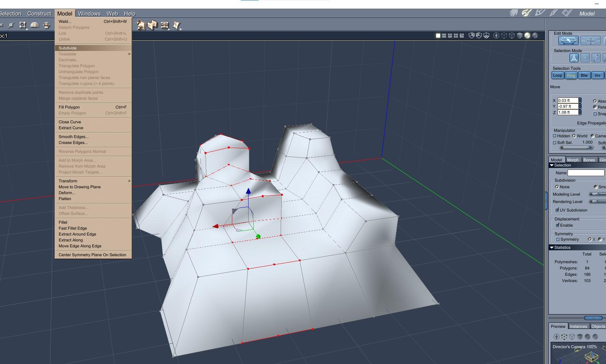Image resolution: width=606 pixels, height=364 pixels.
Task: Click the lathe-shaped toolbar tool
Action: pyautogui.click(x=47, y=25)
